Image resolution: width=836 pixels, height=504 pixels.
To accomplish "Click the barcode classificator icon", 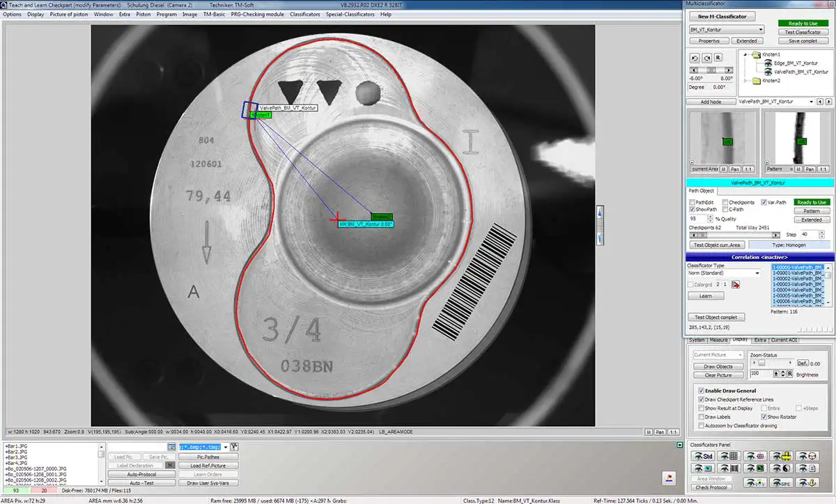I will (x=729, y=468).
